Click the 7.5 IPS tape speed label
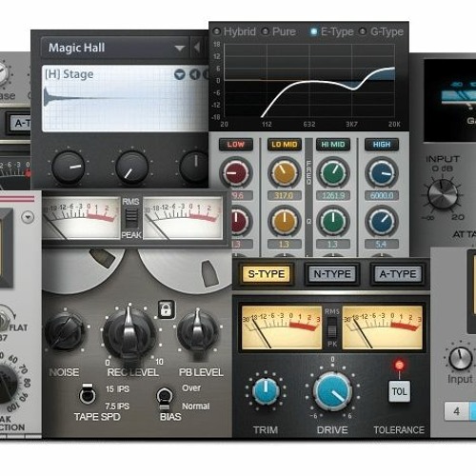This screenshot has height=476, width=476. [x=117, y=407]
